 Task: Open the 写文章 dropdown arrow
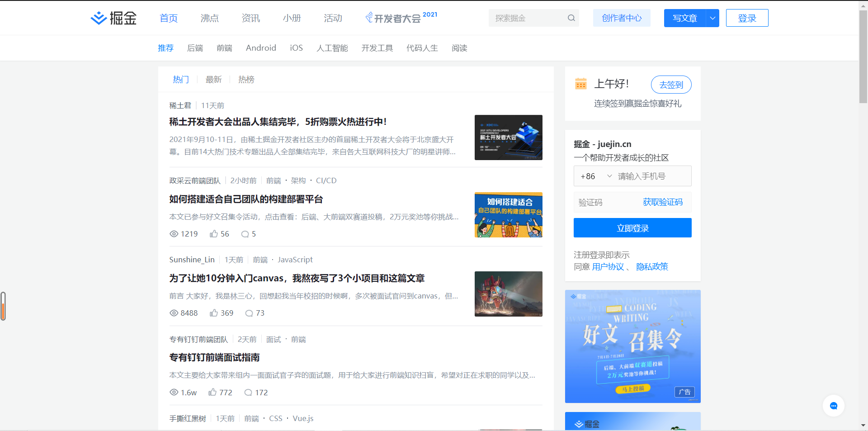pyautogui.click(x=712, y=18)
